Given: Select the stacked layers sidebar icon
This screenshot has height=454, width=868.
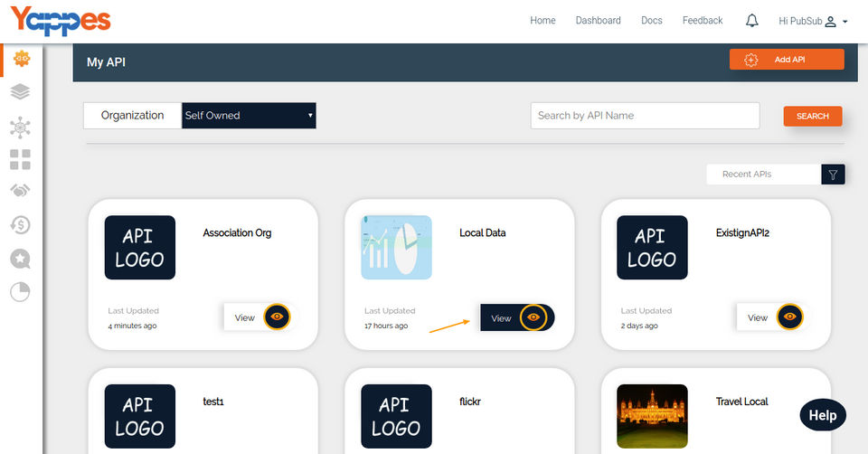Looking at the screenshot, I should (x=20, y=91).
